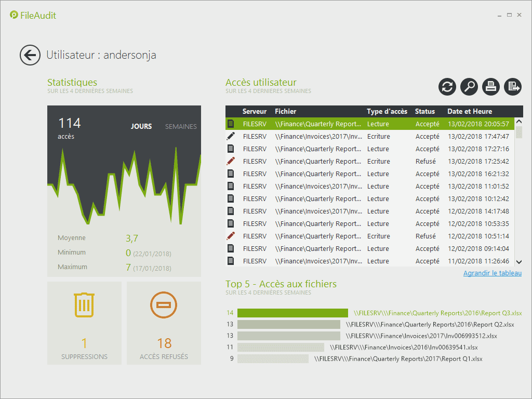Click the scrollbar down arrow in access table
This screenshot has height=399, width=532.
tap(519, 262)
